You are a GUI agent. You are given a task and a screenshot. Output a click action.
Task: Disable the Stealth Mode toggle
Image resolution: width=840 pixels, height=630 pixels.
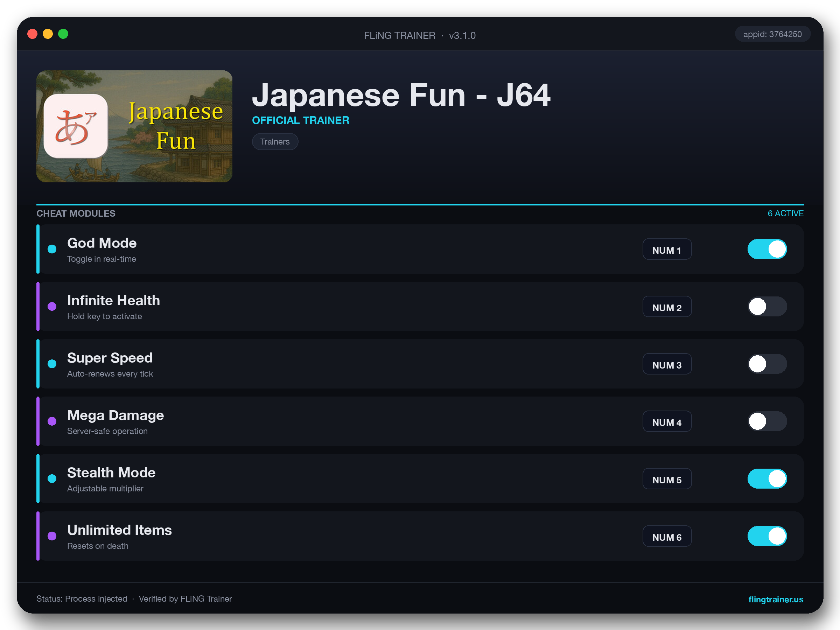tap(767, 478)
